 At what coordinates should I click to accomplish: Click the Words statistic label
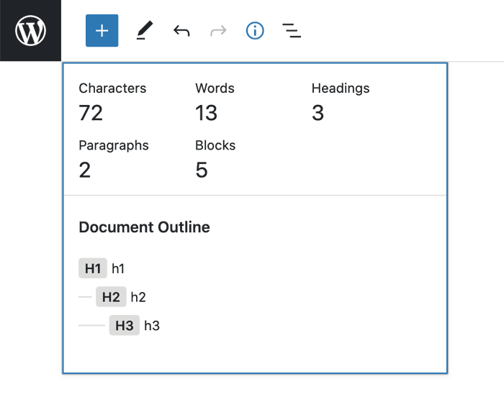pyautogui.click(x=215, y=88)
